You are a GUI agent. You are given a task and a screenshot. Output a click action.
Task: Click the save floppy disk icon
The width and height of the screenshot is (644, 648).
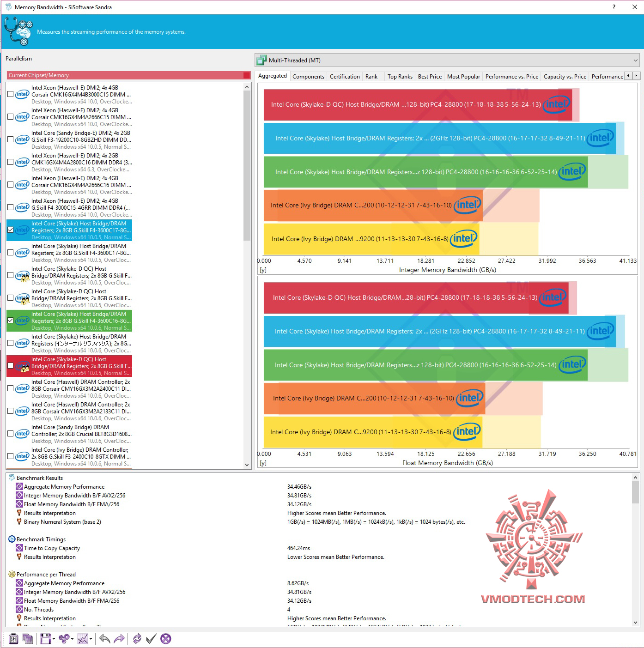pyautogui.click(x=45, y=639)
